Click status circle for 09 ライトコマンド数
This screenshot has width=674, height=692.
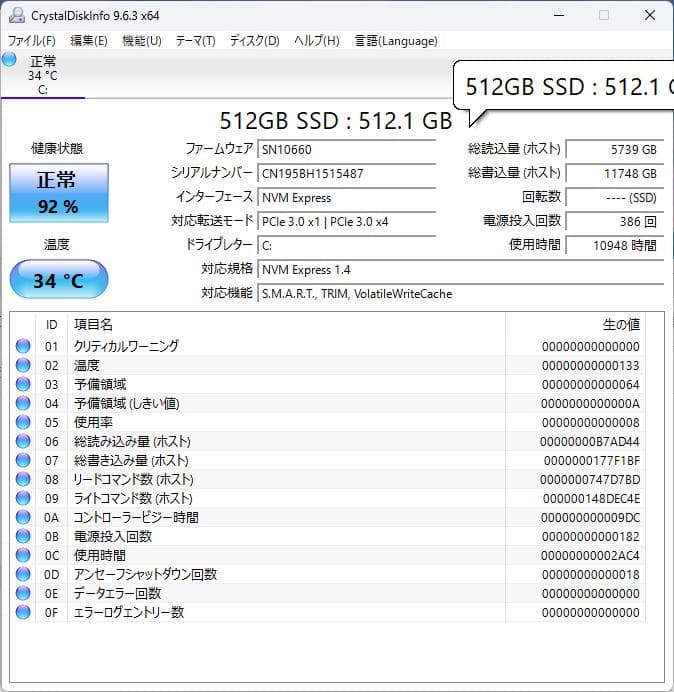(23, 498)
